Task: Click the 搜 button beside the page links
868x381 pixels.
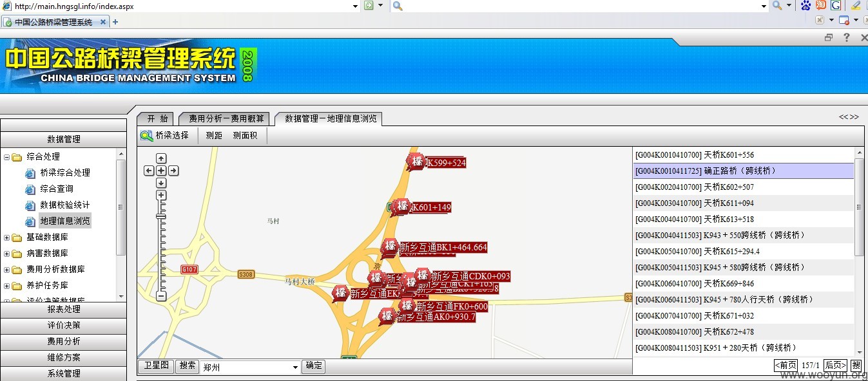Action: (856, 366)
